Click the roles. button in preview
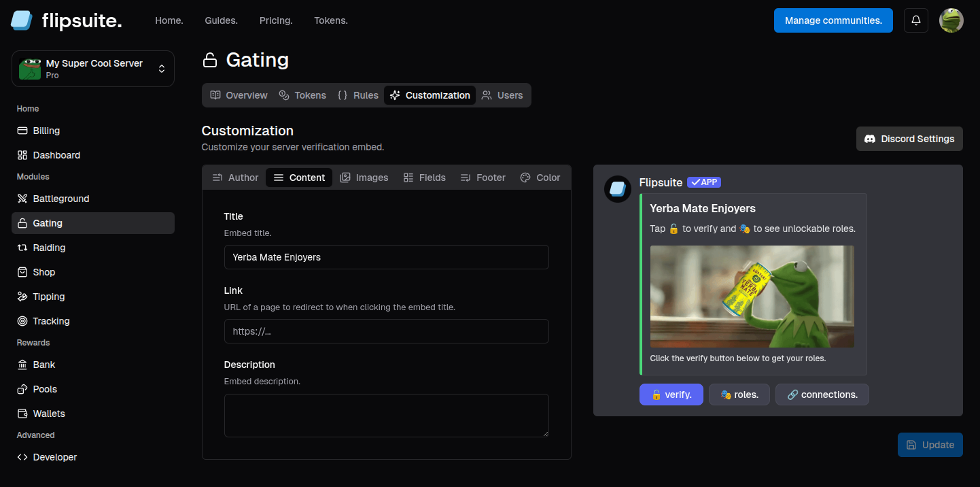980x487 pixels. 739,394
